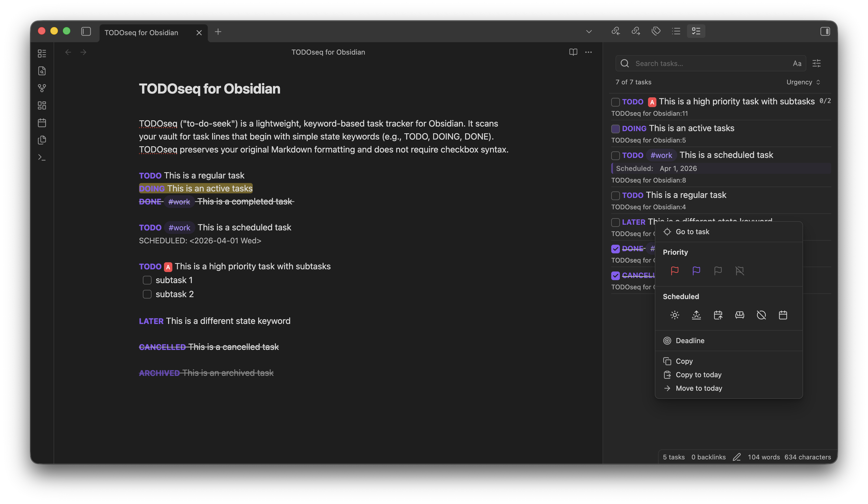The image size is (868, 504).
Task: Open the Urgency sort dropdown
Action: 803,82
